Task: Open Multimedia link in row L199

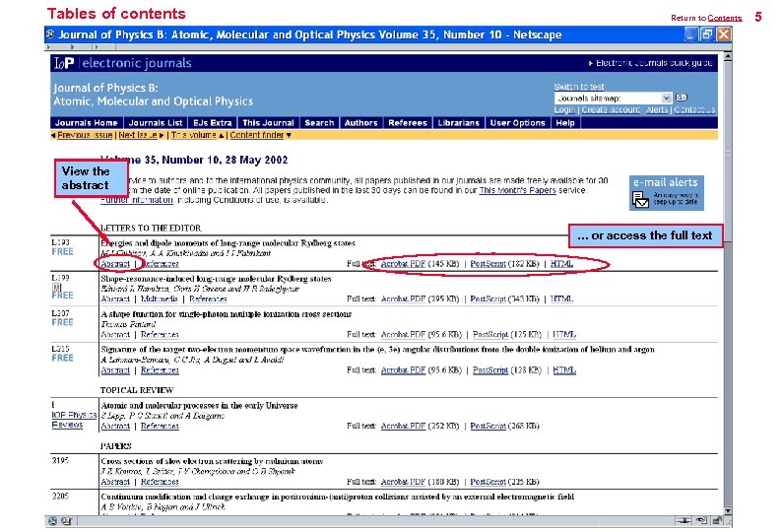Action: tap(160, 299)
